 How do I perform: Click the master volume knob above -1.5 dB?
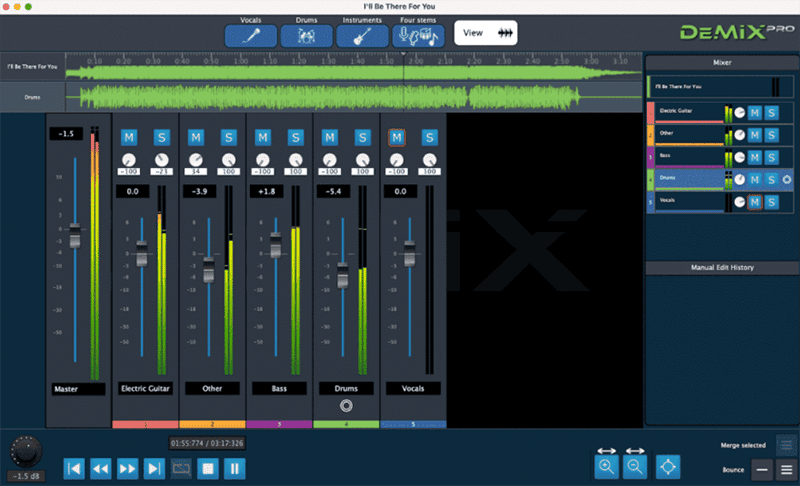coord(26,451)
